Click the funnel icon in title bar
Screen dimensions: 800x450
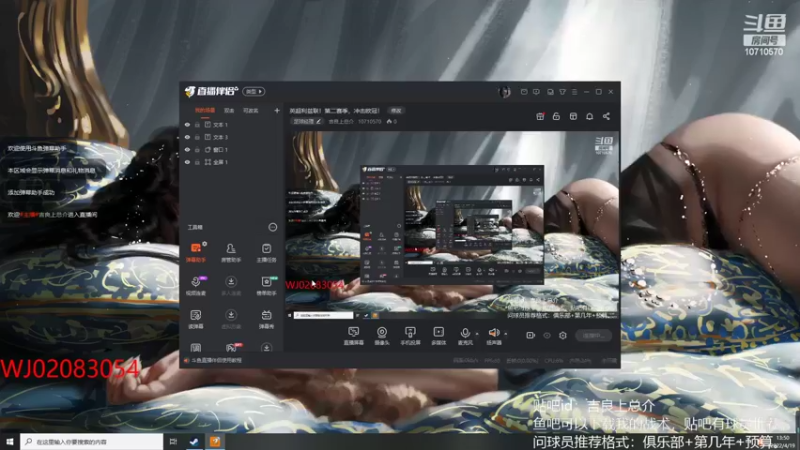562,92
